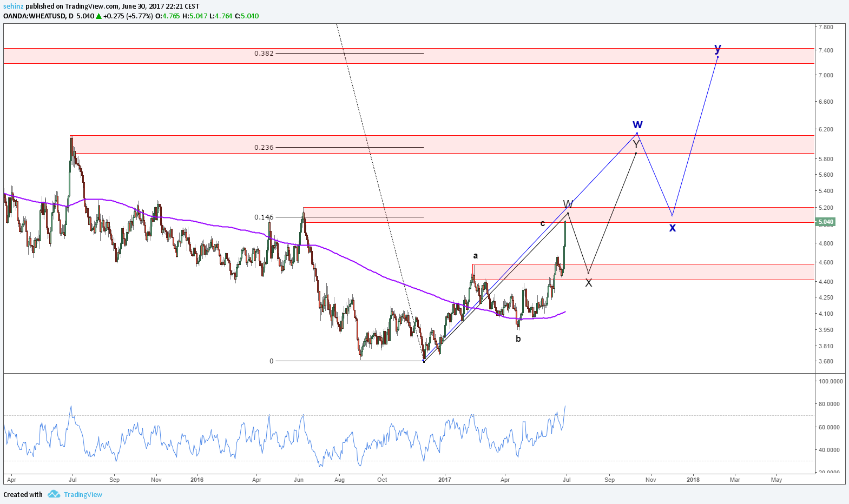Click the H:5.047 high value
This screenshot has width=849, height=504.
point(195,16)
